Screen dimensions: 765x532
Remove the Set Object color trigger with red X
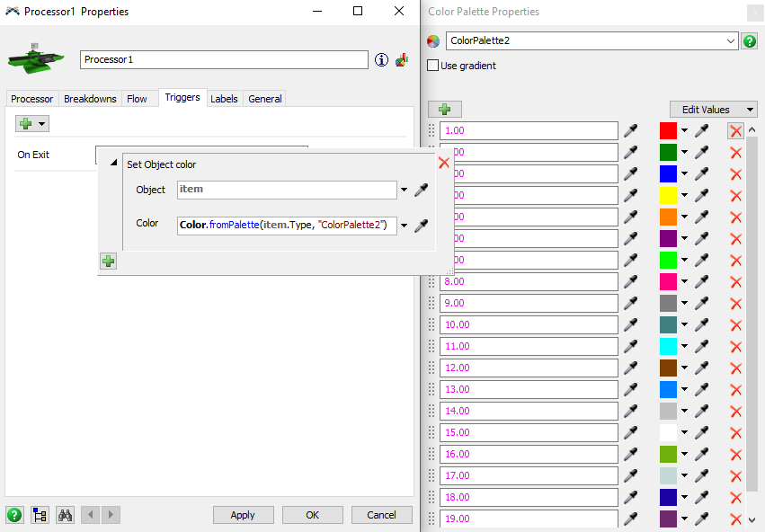pos(444,163)
